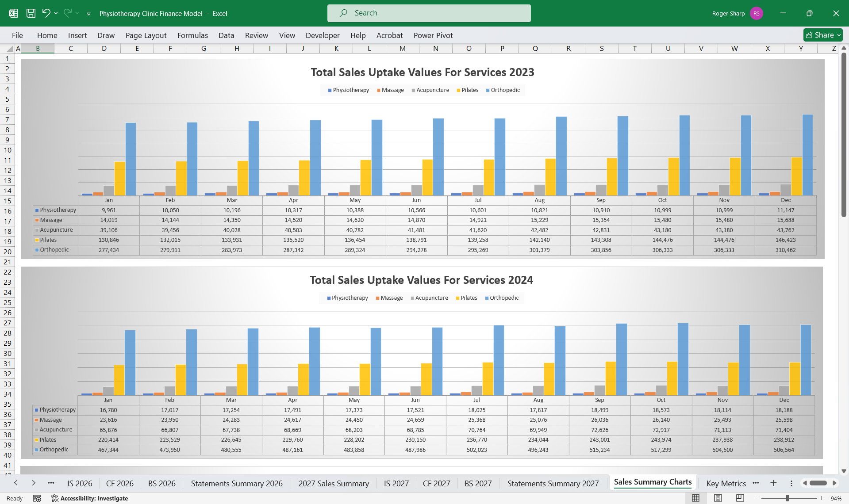Click value 277,434 in 2023 data table

coord(109,250)
